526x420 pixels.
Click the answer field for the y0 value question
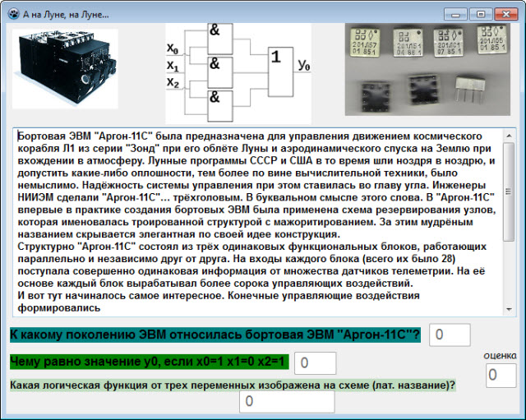point(315,362)
